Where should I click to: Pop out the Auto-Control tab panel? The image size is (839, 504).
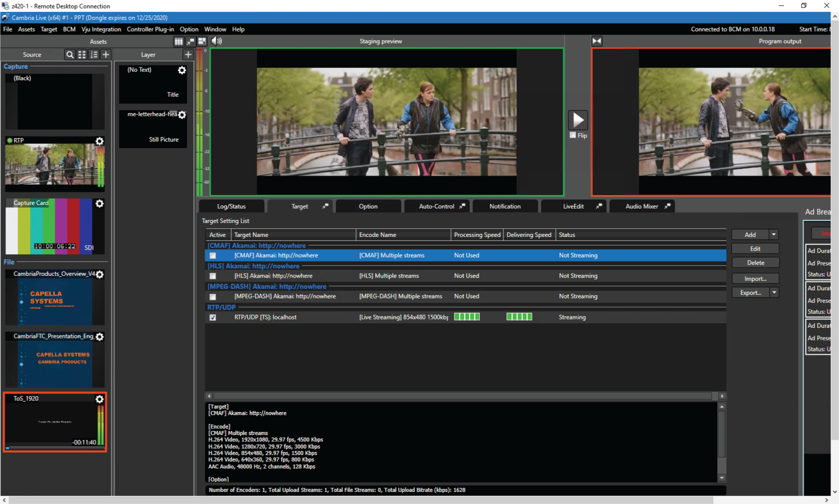(462, 206)
